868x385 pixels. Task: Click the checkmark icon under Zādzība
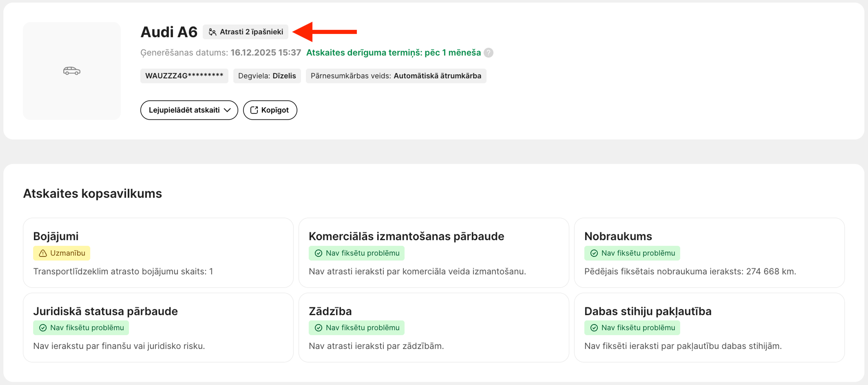tap(318, 328)
